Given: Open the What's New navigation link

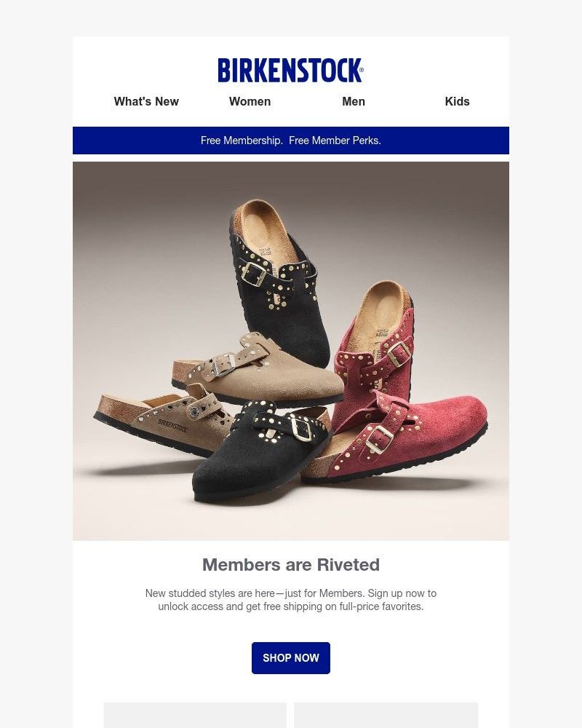Looking at the screenshot, I should pyautogui.click(x=146, y=102).
